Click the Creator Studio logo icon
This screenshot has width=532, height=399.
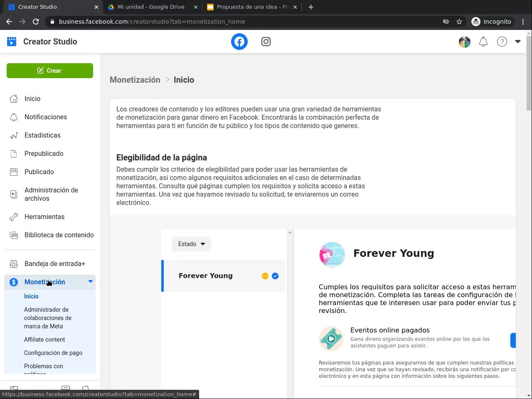[x=12, y=42]
